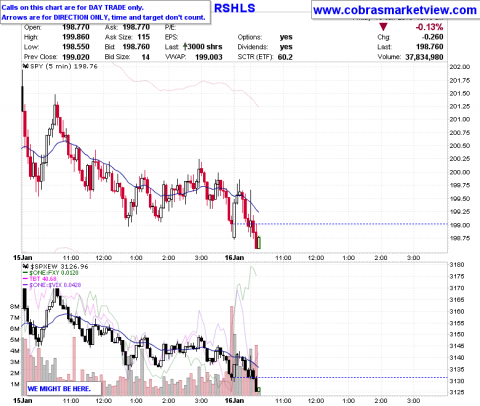This screenshot has width=480, height=406.
Task: Click the VWAP value 199.003
Action: click(209, 57)
